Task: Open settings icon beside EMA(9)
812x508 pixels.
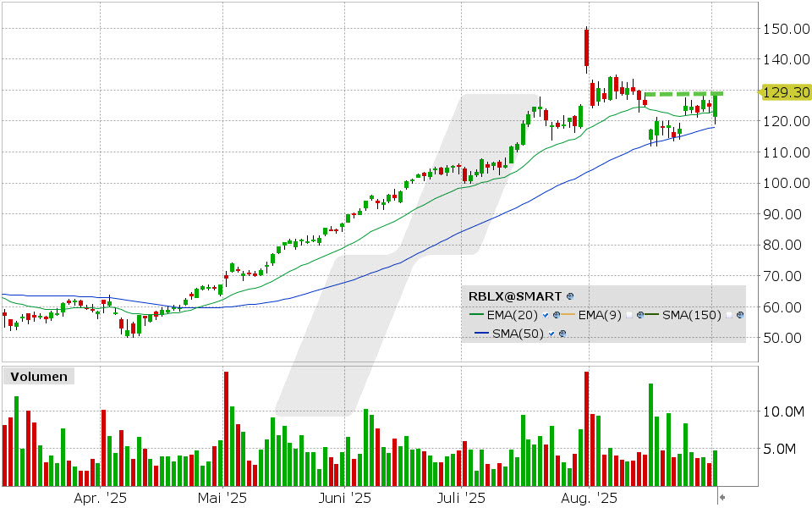Action: [640, 315]
